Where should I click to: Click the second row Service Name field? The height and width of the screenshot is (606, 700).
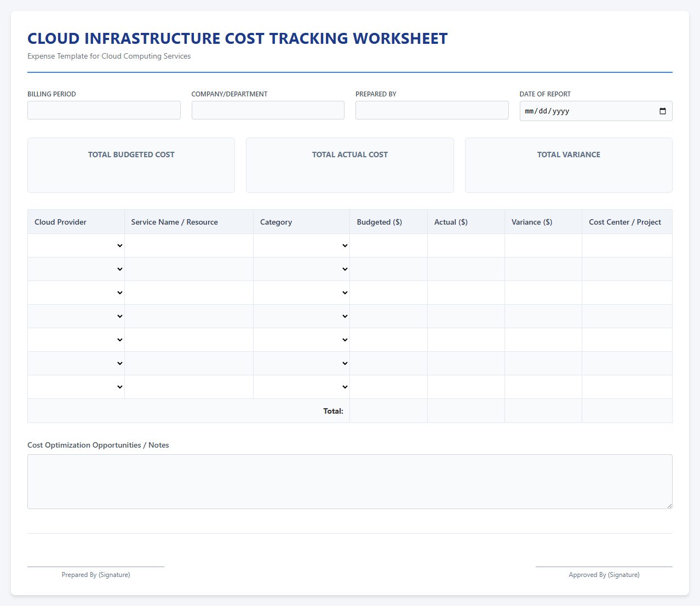pyautogui.click(x=189, y=269)
